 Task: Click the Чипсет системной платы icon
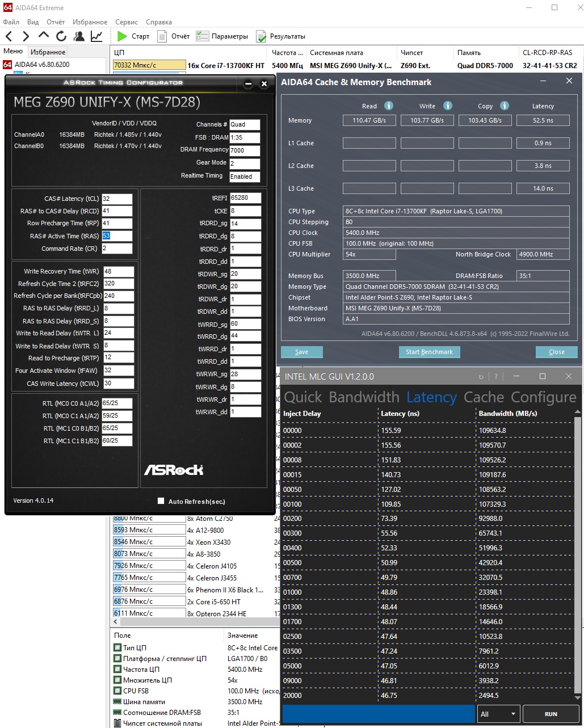tap(117, 723)
